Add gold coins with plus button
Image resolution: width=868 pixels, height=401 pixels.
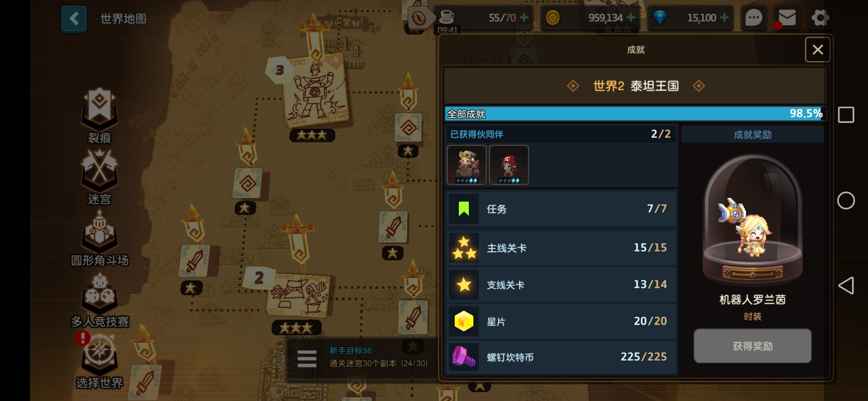tap(631, 17)
